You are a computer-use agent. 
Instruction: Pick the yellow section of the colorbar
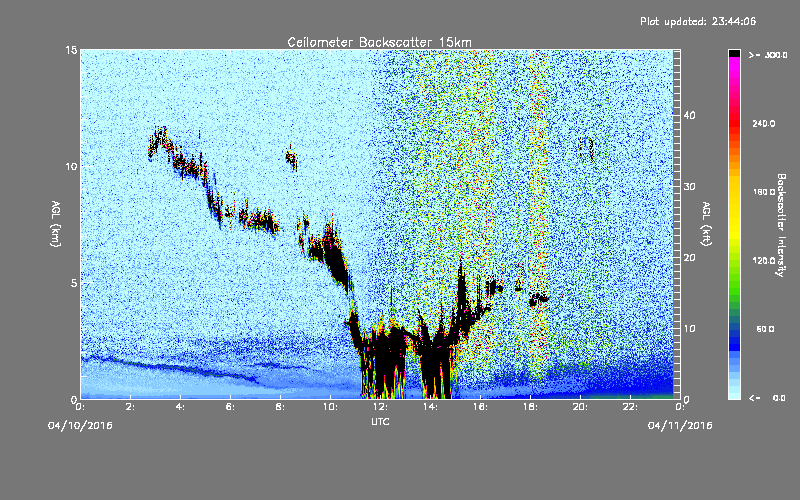pos(734,209)
